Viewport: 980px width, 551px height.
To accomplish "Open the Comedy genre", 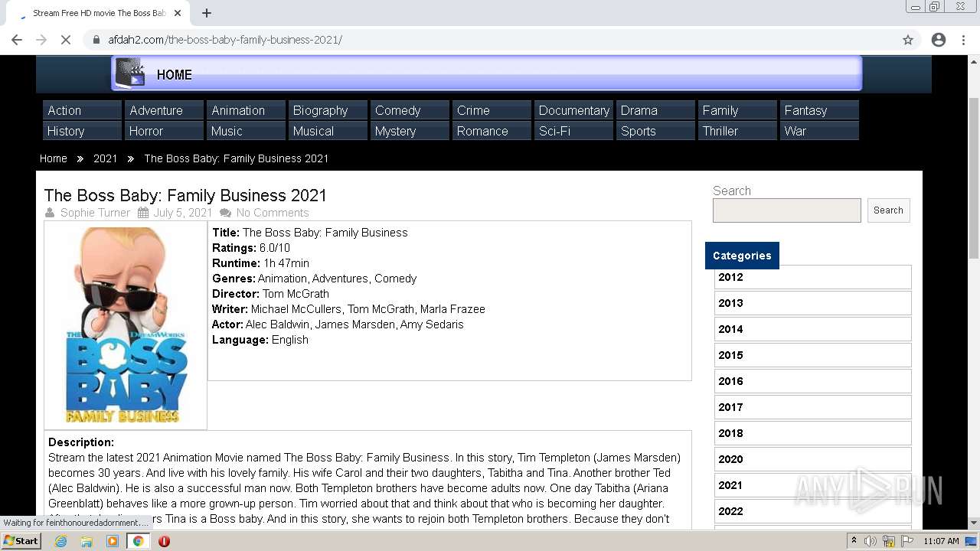I will 410,110.
